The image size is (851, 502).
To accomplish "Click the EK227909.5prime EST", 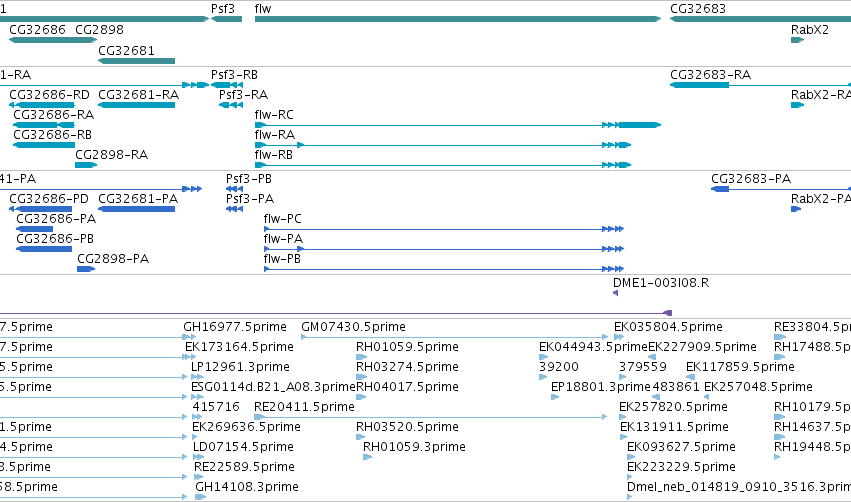I will pyautogui.click(x=652, y=357).
